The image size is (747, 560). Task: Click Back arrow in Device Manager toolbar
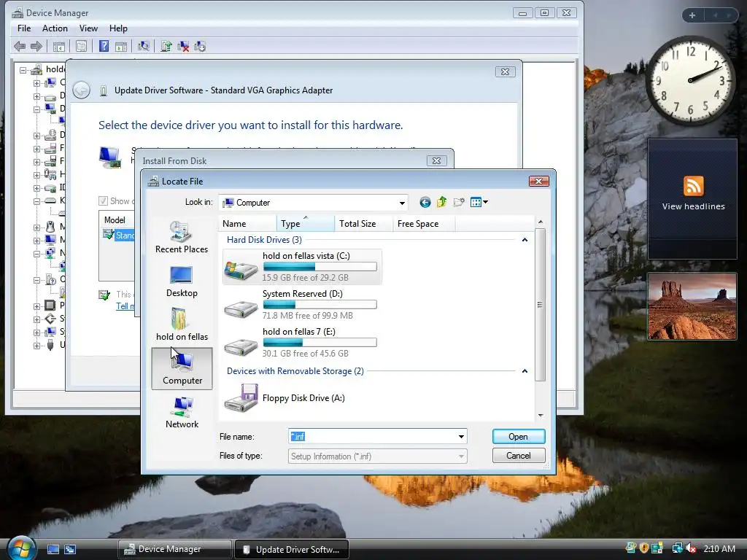tap(20, 46)
